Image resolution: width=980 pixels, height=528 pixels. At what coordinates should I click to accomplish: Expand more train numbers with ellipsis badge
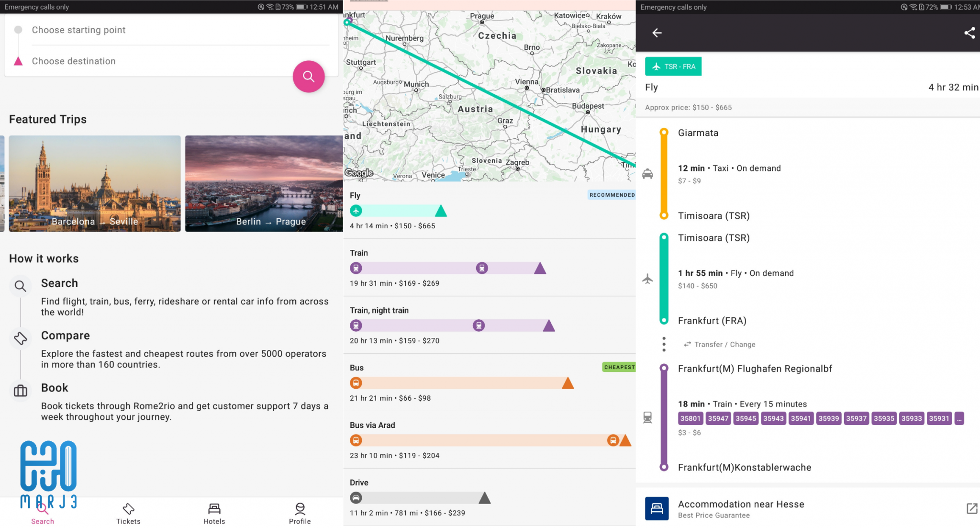pos(958,418)
